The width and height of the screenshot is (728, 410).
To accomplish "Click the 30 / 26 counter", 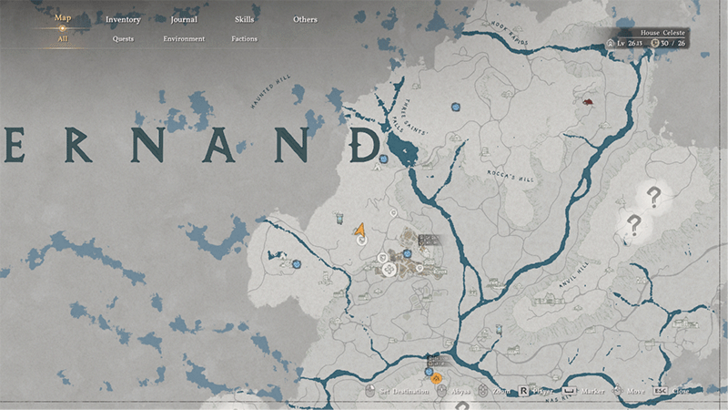I will 668,43.
